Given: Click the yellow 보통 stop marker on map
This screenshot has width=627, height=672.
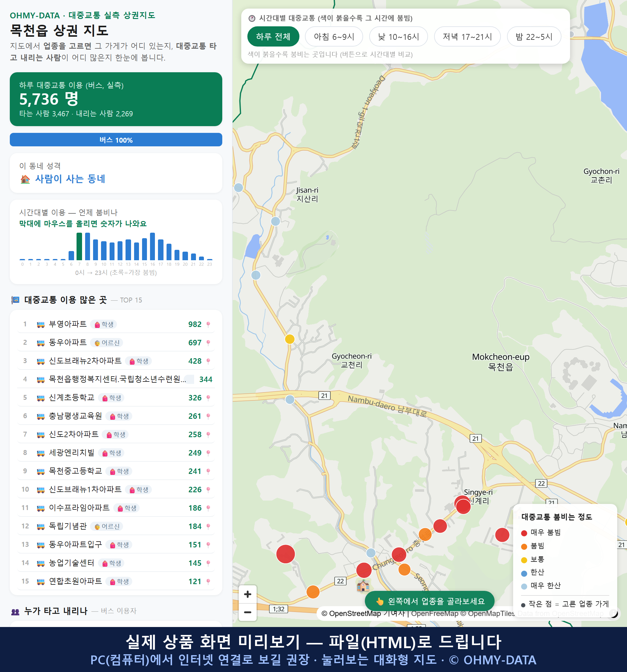Looking at the screenshot, I should 290,339.
